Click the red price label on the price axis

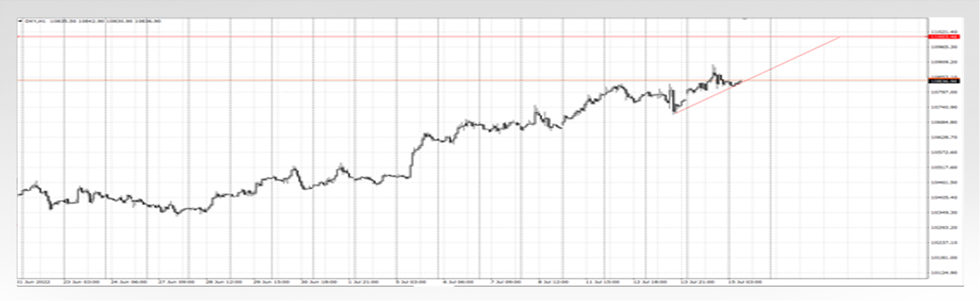944,37
